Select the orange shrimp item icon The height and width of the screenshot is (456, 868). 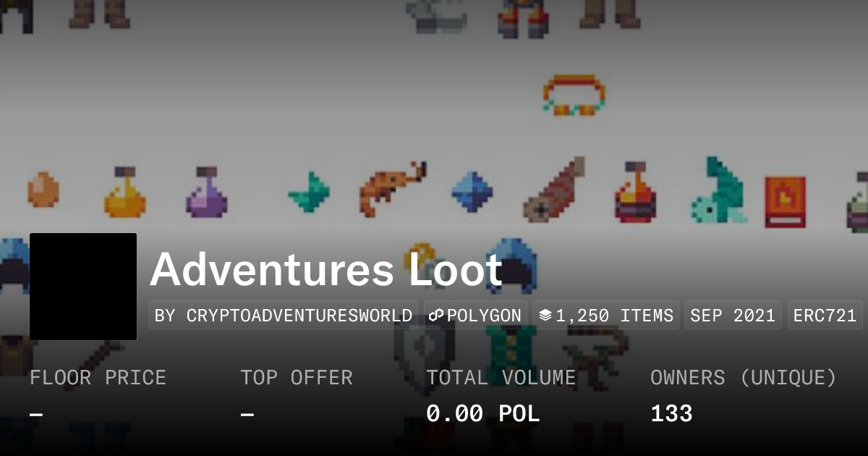click(392, 188)
